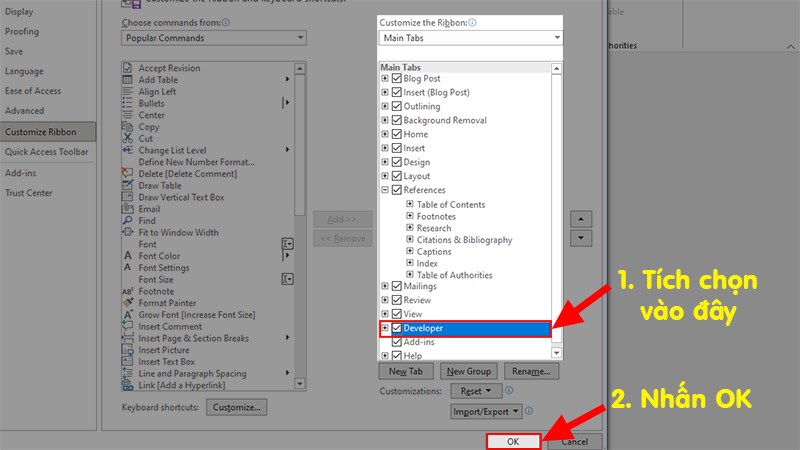Open the Customize the Ribbon Main Tabs dropdown
800x450 pixels.
pyautogui.click(x=471, y=38)
